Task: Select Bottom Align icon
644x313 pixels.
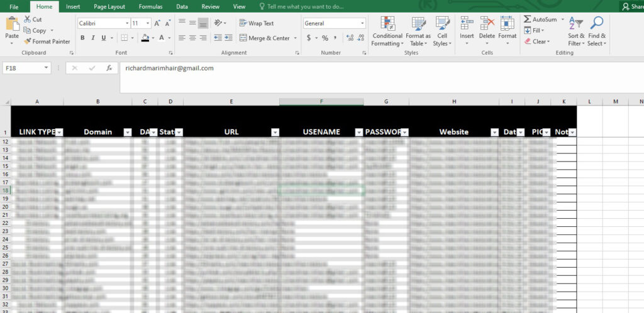Action: 203,23
